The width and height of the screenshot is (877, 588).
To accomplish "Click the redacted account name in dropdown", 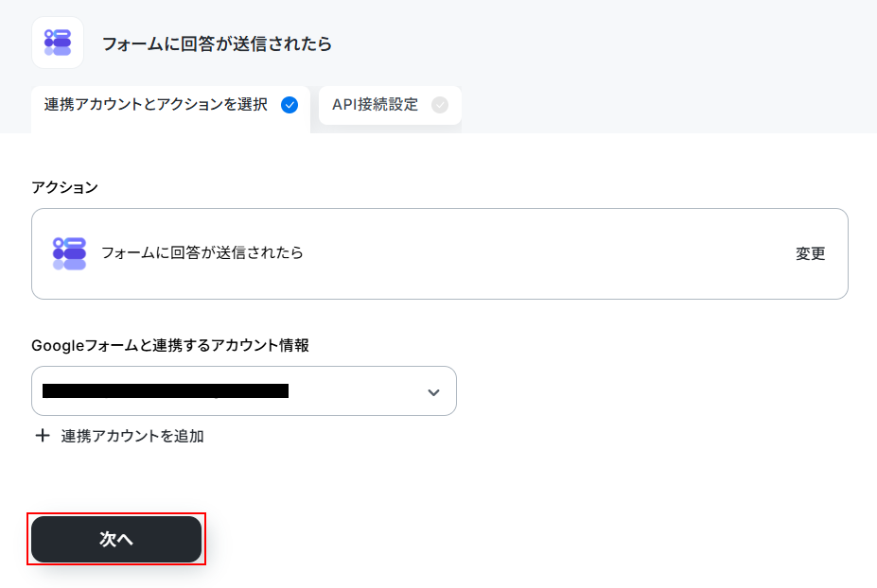I will pyautogui.click(x=166, y=390).
